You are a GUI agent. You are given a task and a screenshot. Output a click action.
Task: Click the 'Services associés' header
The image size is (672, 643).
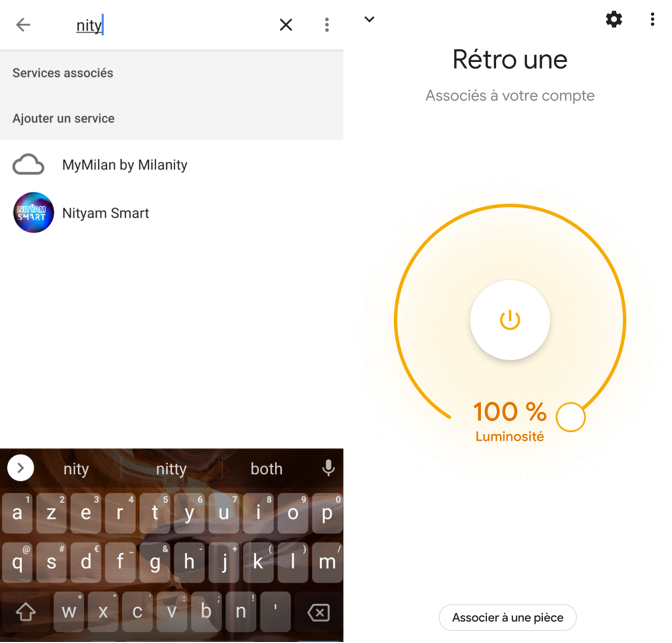(x=63, y=73)
